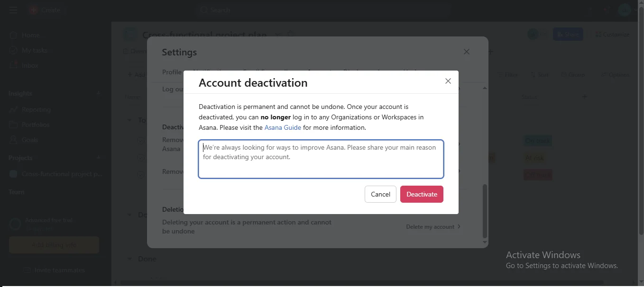Cancel the account deactivation
Screen dimensions: 644x287
pos(380,194)
